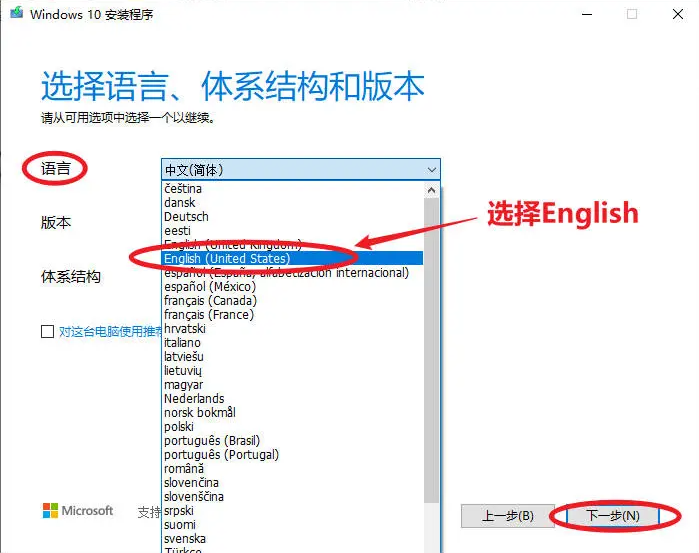Click the 上一步(B) back button
Image resolution: width=699 pixels, height=553 pixels.
[508, 516]
